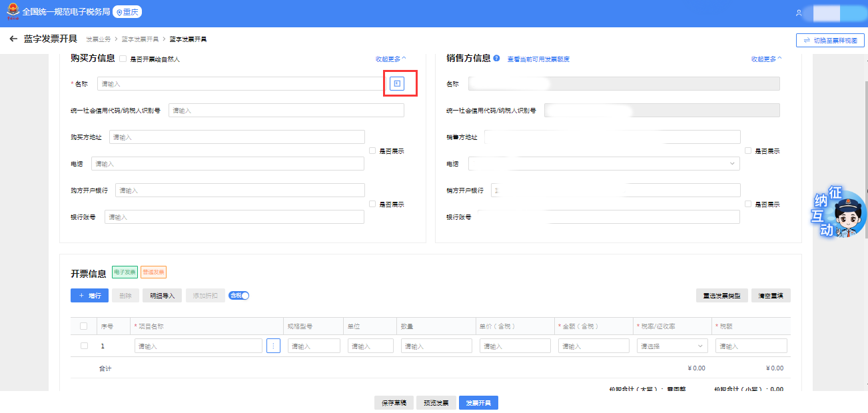Click the 查看当前可用发票额度 link
This screenshot has width=868, height=413.
tap(538, 59)
